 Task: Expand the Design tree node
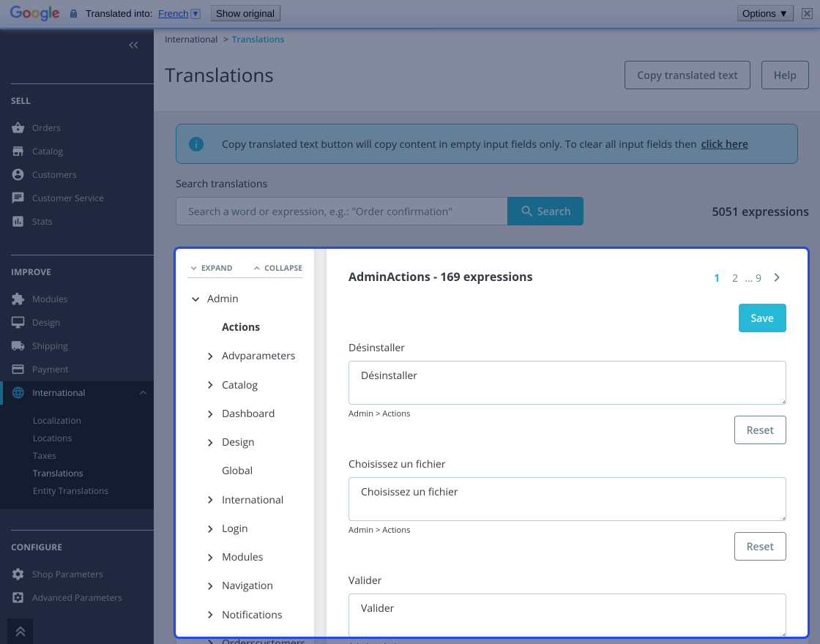[x=210, y=442]
